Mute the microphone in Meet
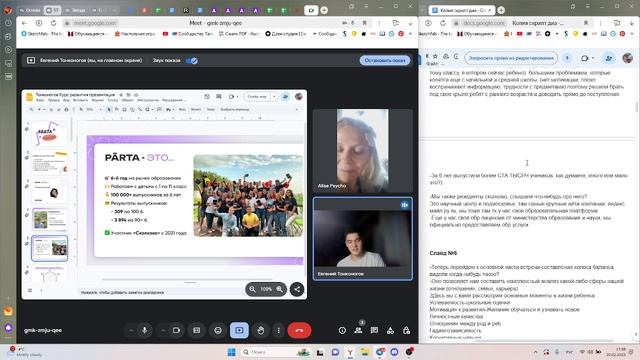640x360 pixels. click(x=144, y=330)
